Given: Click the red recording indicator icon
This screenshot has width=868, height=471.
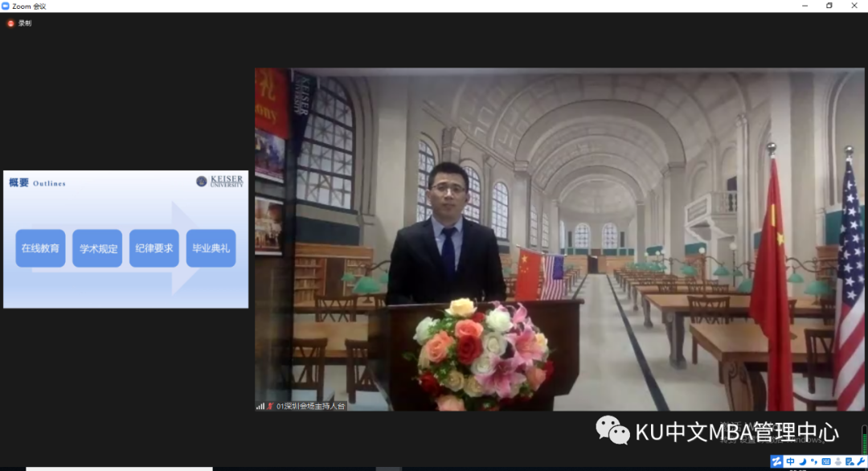Looking at the screenshot, I should pyautogui.click(x=10, y=23).
